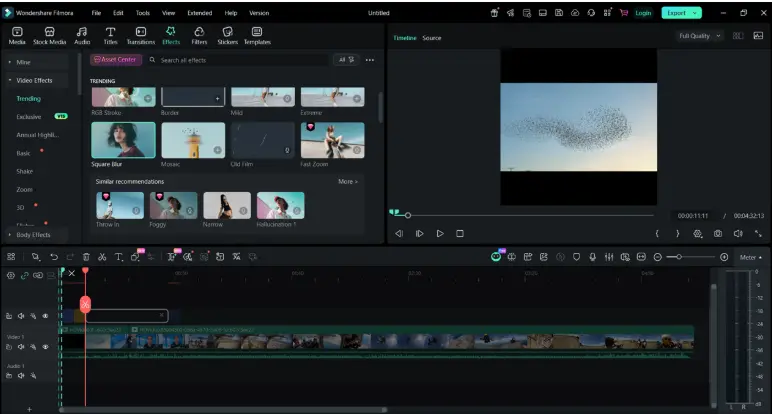Collapse the Video Effects category
The height and width of the screenshot is (414, 772).
point(32,80)
